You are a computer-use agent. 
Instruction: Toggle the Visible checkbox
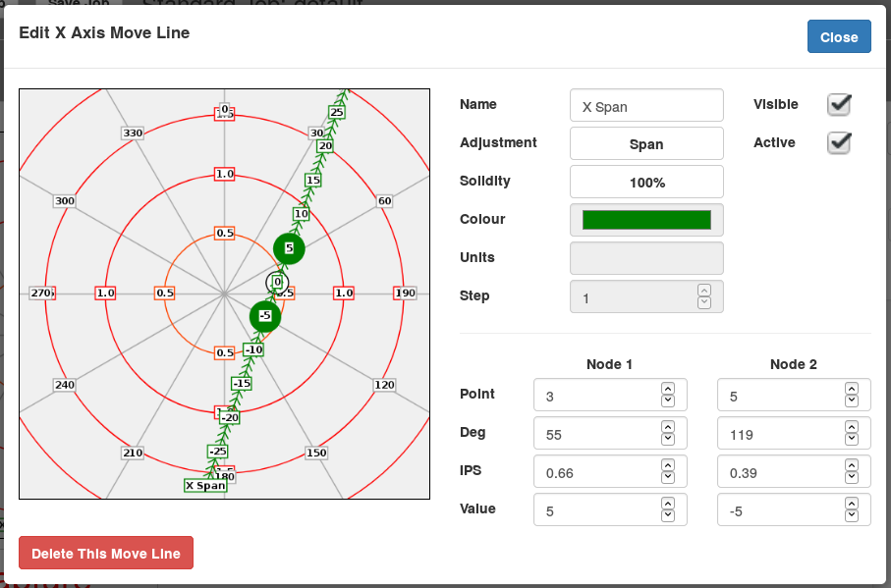(838, 104)
